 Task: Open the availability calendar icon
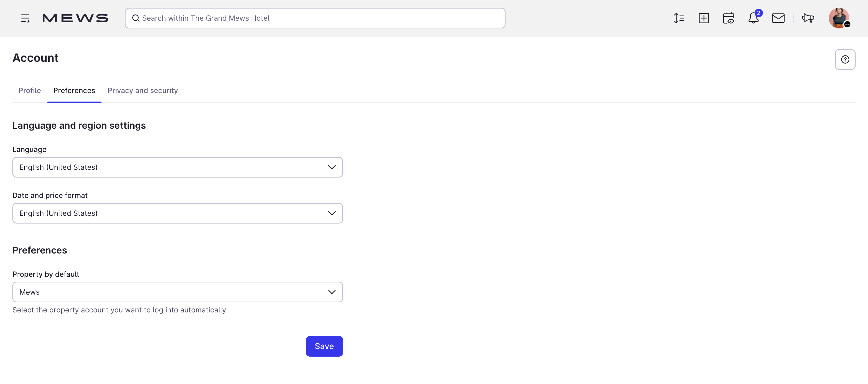(729, 18)
